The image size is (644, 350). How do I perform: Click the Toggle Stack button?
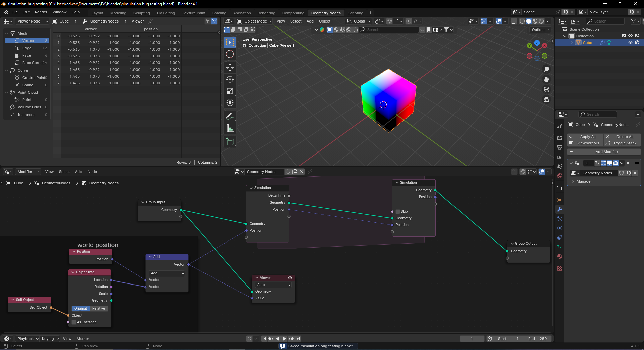point(622,143)
